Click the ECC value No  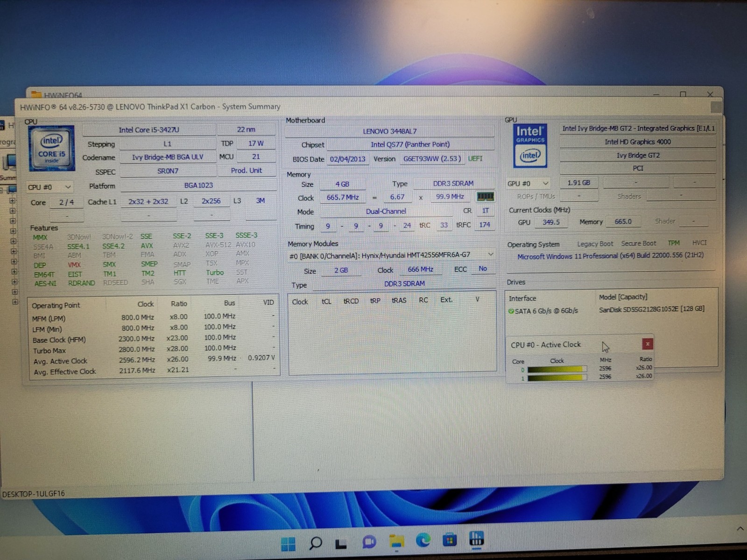(x=483, y=269)
